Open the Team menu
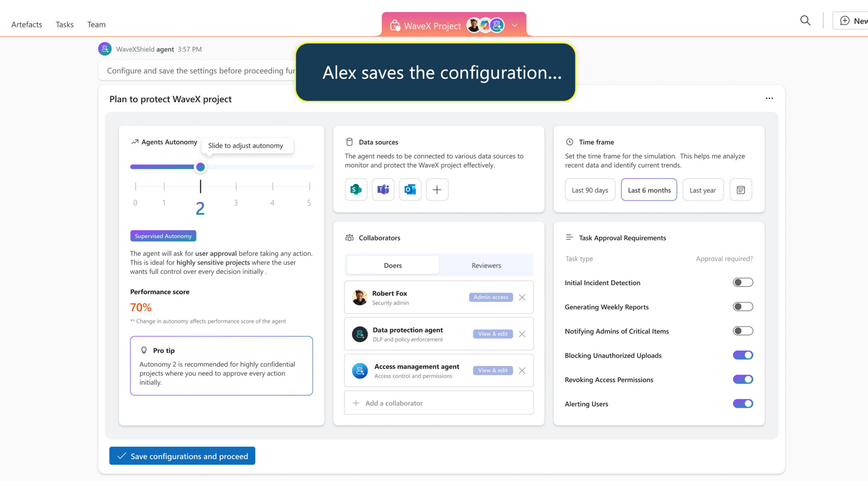This screenshot has width=868, height=488. tap(96, 25)
